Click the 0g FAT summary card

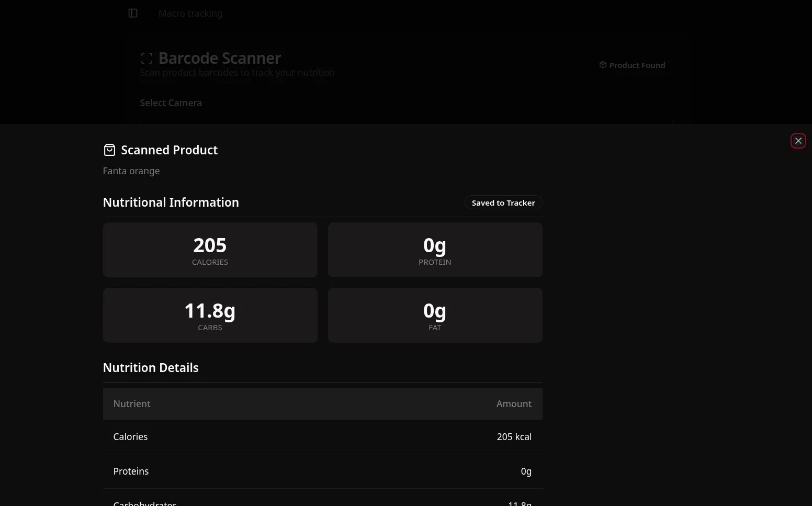click(435, 315)
